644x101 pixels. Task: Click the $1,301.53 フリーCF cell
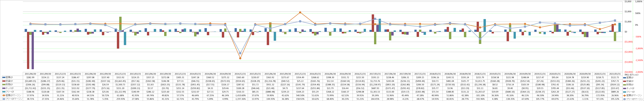[375, 92]
